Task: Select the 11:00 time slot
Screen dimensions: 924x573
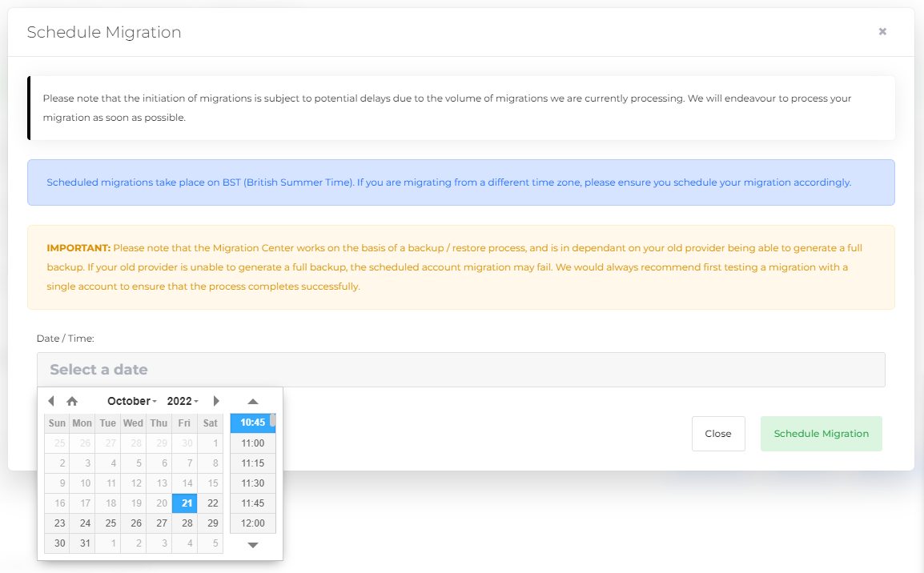Action: tap(253, 443)
